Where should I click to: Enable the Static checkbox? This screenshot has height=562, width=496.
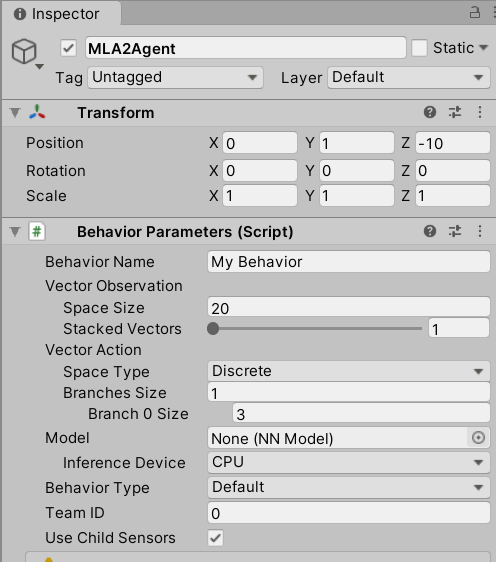tap(419, 48)
